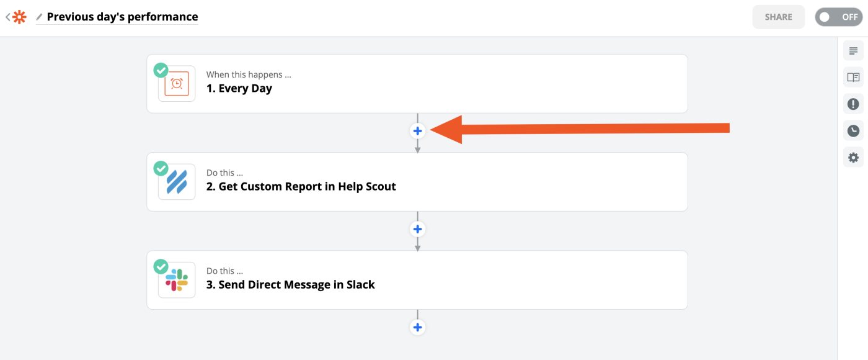Open the alert issues sidebar icon
Viewport: 868px width, 360px height.
pos(853,104)
